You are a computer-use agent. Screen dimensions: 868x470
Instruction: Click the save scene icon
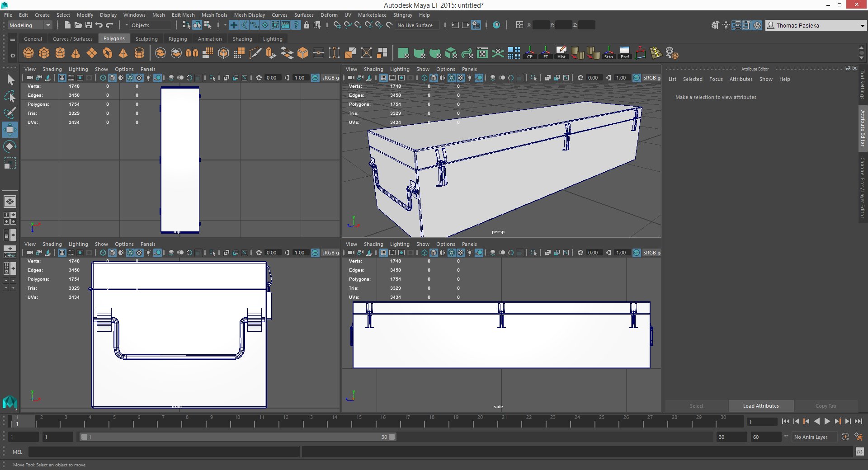pos(89,25)
